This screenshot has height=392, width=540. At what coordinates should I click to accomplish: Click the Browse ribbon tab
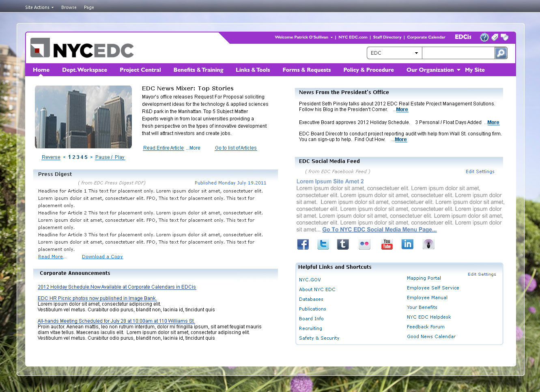pyautogui.click(x=69, y=7)
